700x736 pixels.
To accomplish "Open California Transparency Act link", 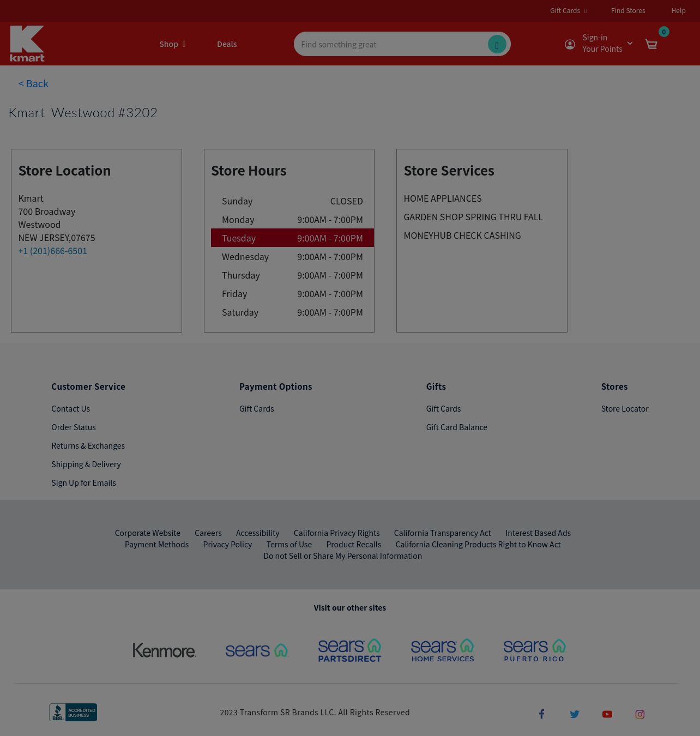I will (x=442, y=533).
